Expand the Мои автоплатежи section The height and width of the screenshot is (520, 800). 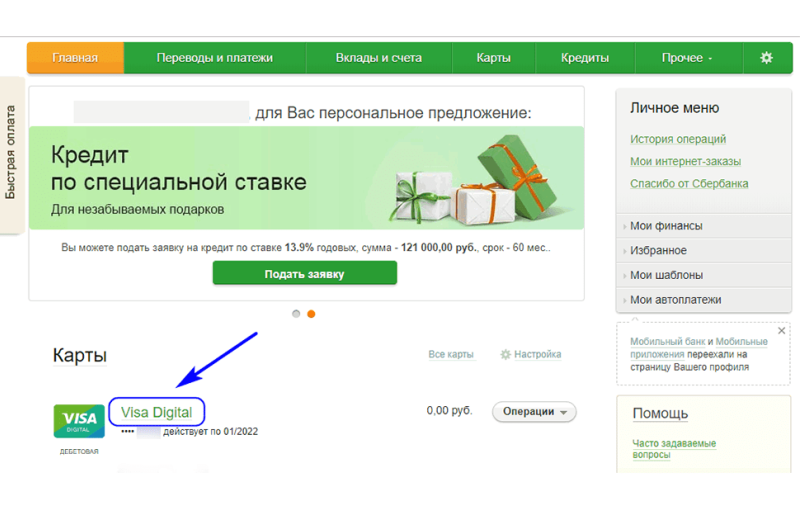click(675, 300)
